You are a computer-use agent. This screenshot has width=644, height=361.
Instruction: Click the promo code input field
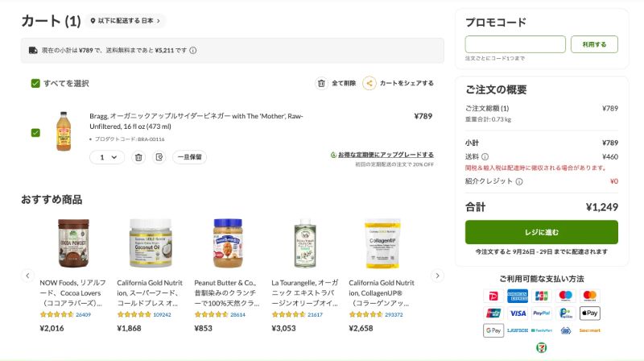coord(515,44)
